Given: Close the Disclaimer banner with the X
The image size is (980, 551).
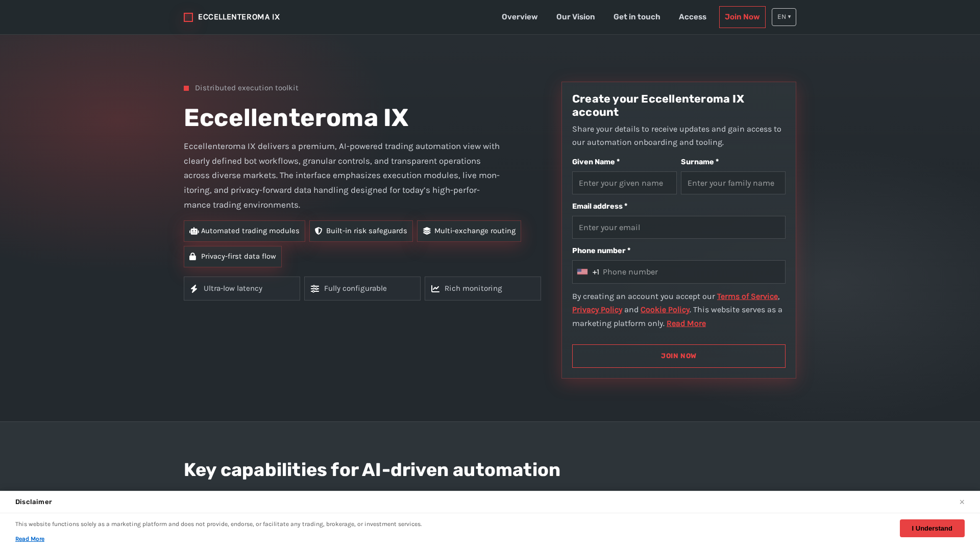Looking at the screenshot, I should click(x=962, y=502).
